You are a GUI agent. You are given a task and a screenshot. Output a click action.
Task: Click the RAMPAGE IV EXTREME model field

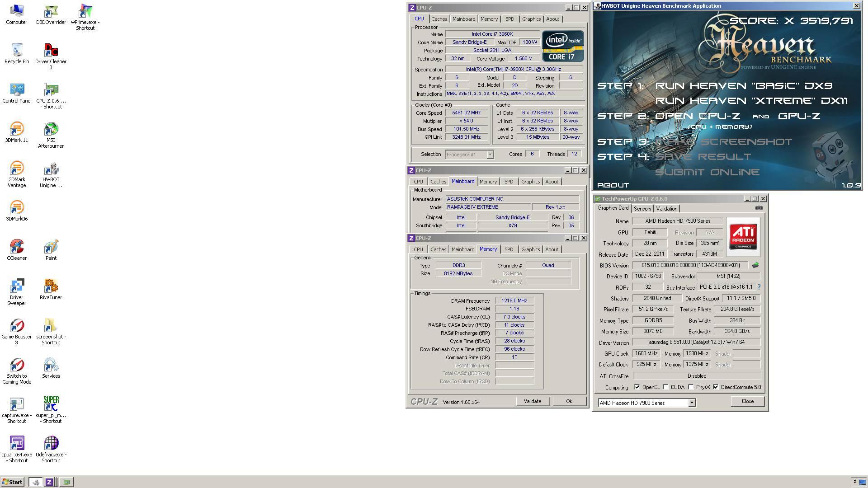[x=488, y=207]
